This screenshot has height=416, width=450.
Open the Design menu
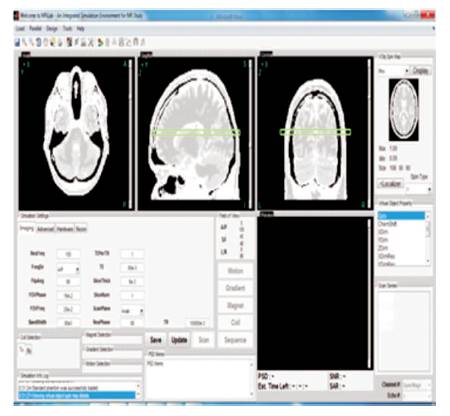(x=52, y=29)
